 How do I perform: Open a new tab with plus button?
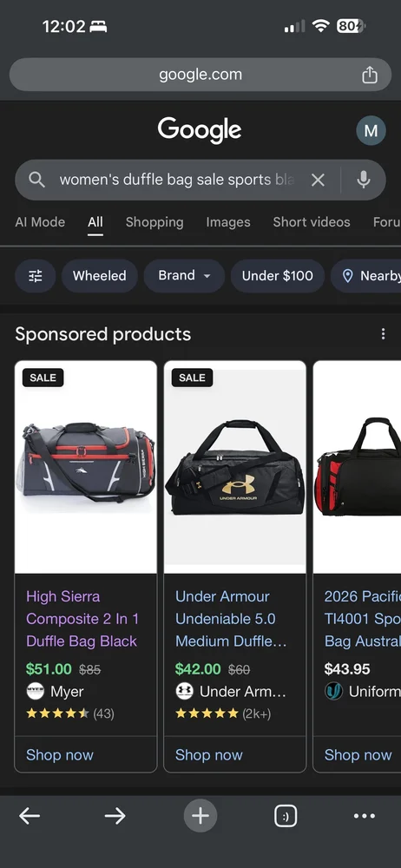pos(200,816)
